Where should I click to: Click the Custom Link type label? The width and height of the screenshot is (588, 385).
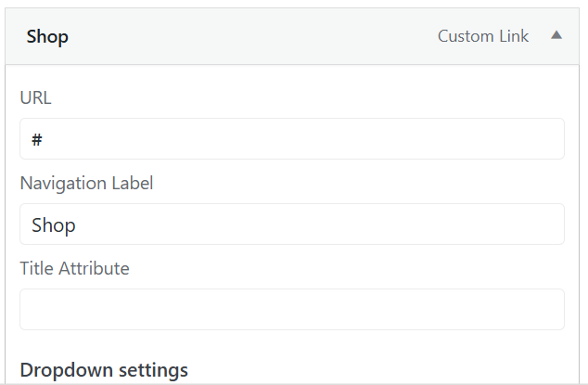click(x=483, y=36)
